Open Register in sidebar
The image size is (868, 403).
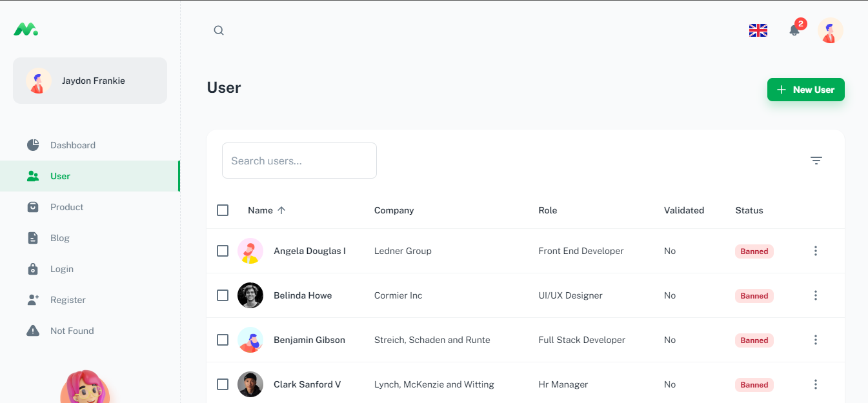click(x=90, y=300)
